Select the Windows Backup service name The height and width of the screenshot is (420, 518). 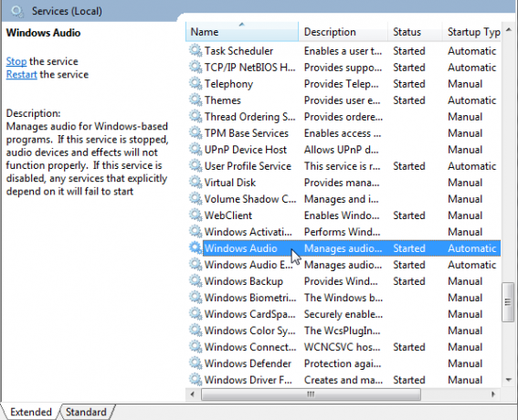point(244,281)
